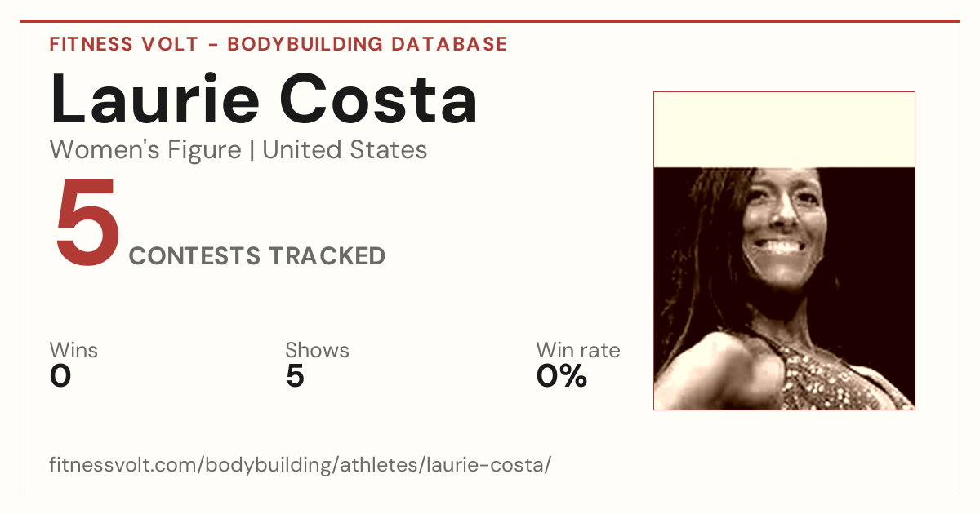Click the Shows value 5
Screen dimensions: 980x514
(295, 376)
